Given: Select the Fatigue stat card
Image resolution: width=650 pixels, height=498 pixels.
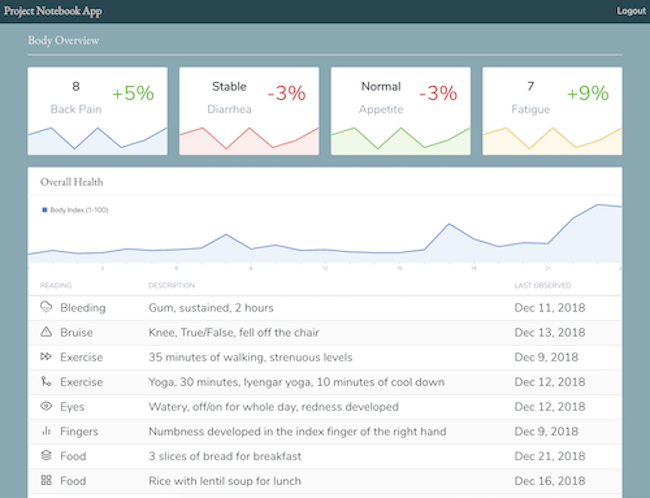Looking at the screenshot, I should 552,110.
